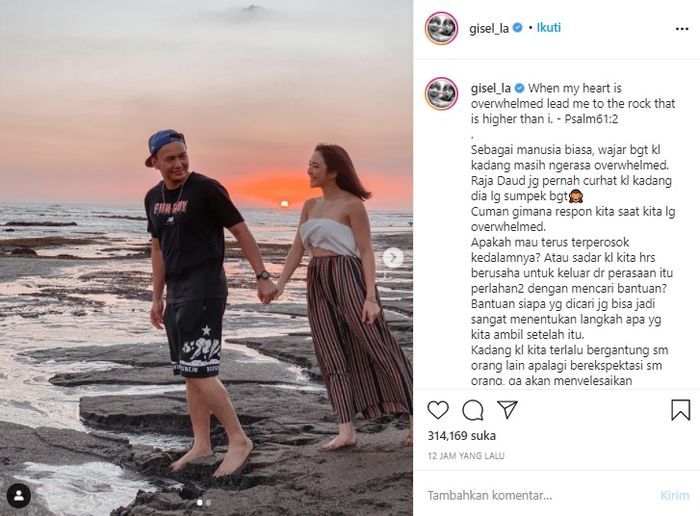Share post via paper plane icon
The image size is (700, 516).
507,409
